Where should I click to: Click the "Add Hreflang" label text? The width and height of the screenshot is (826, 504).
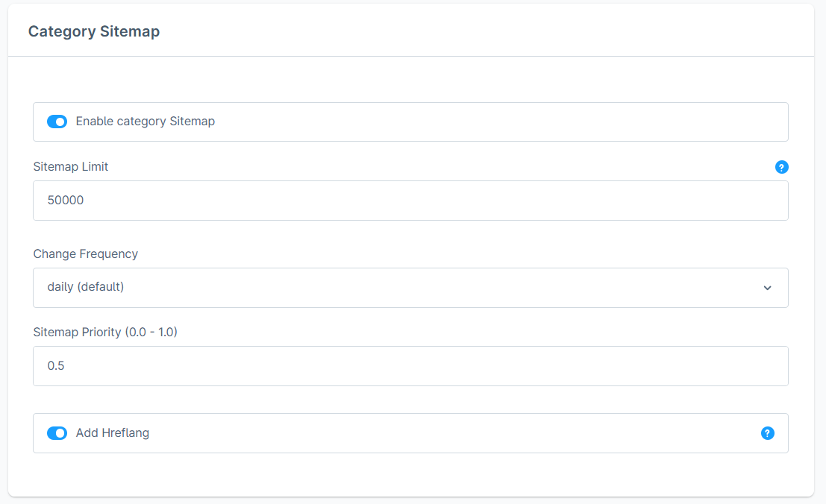pos(113,433)
